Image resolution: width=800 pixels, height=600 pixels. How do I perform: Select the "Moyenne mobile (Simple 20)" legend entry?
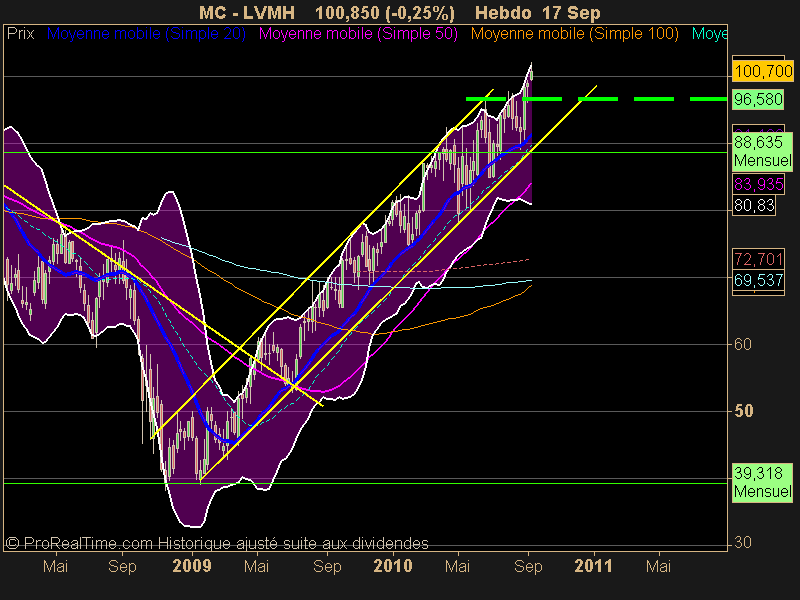tap(146, 34)
